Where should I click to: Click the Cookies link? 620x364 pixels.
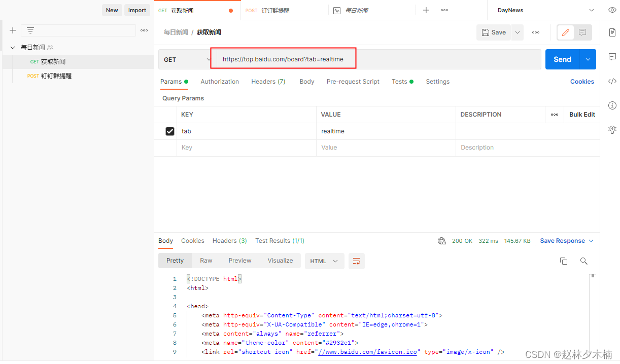click(x=582, y=82)
